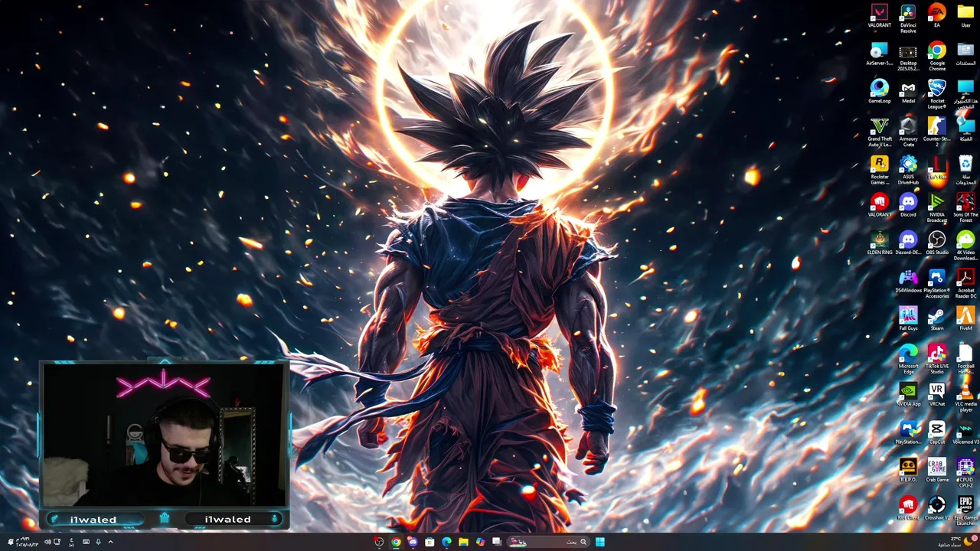Open ASUS DriverHub desktop icon
This screenshot has width=980, height=551.
coord(908,171)
